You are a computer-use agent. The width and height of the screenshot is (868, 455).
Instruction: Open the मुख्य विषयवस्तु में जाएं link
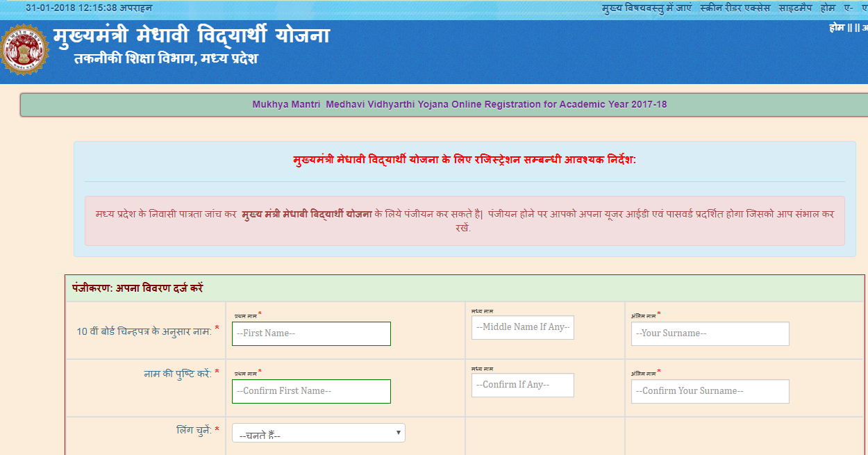(646, 8)
